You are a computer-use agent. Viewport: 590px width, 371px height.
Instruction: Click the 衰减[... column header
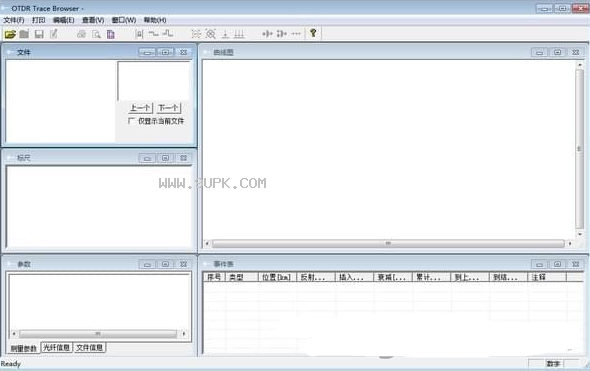point(393,277)
